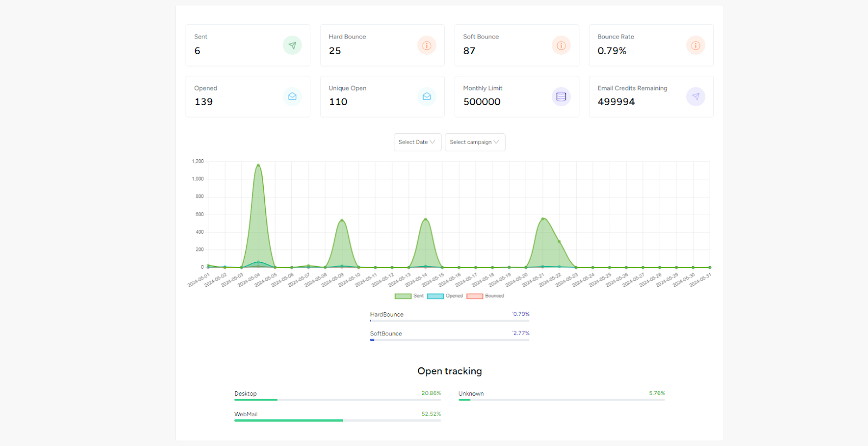Click the 2024-05-01 x-axis label

point(199,280)
